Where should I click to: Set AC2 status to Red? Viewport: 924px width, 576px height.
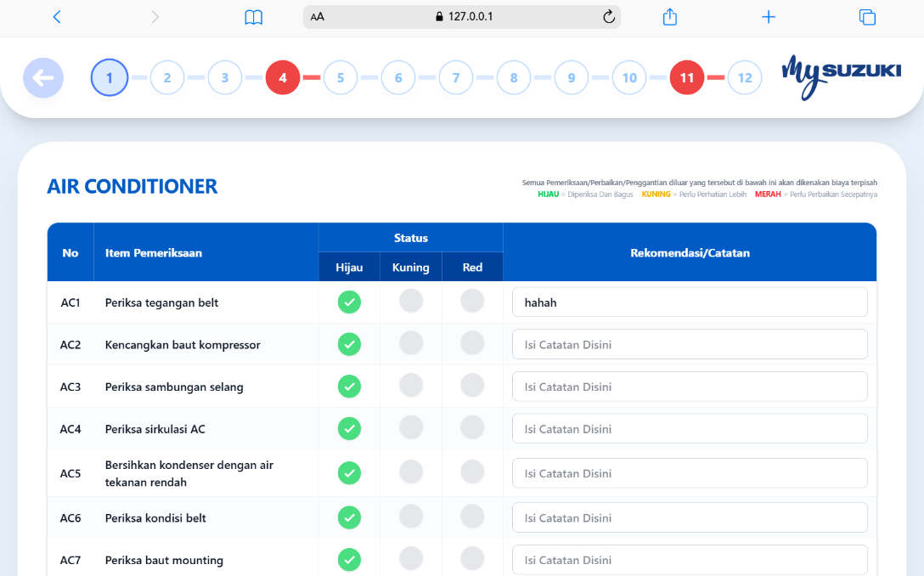coord(472,343)
